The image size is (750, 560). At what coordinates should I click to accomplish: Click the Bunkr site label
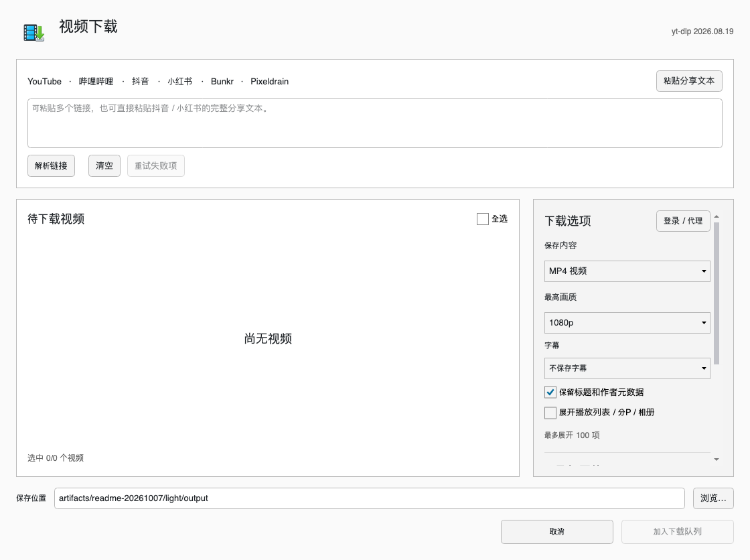222,81
